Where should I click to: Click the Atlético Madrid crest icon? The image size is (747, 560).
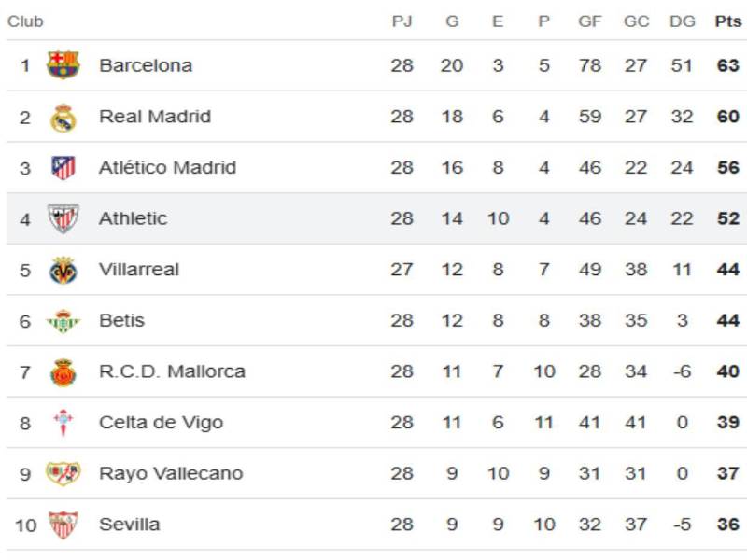[63, 168]
